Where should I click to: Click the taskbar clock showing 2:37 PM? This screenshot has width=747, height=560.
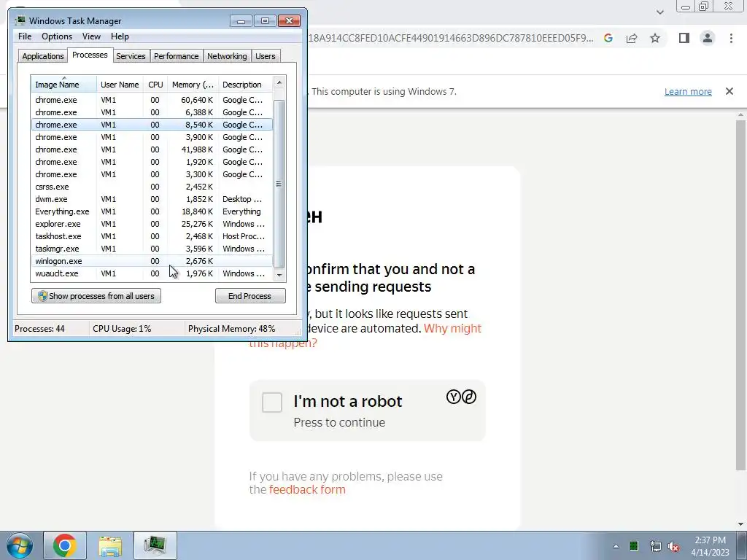[x=710, y=546]
